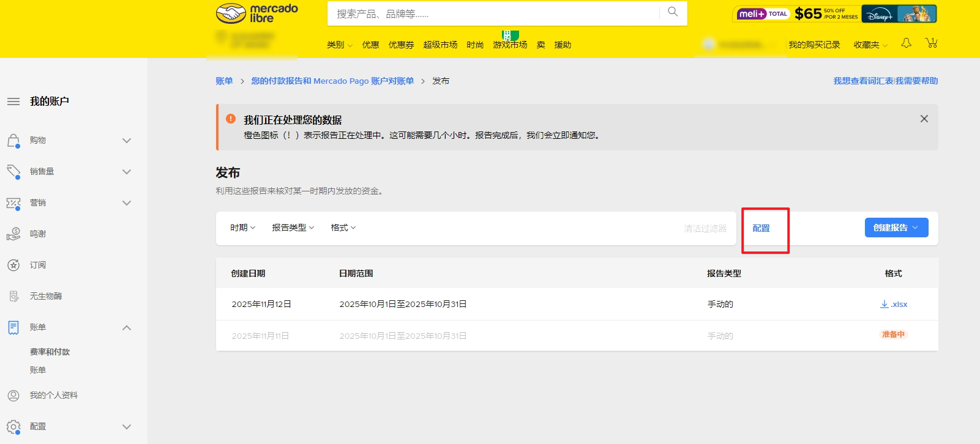Open the 报告类型 filter dropdown

click(x=293, y=228)
